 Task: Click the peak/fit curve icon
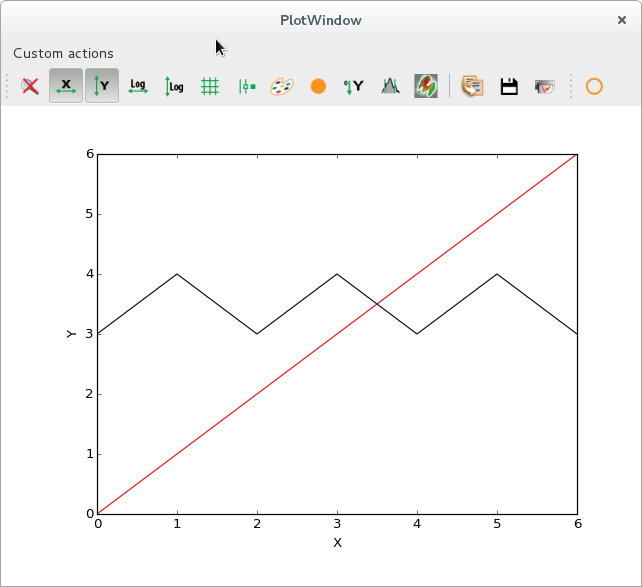[390, 86]
